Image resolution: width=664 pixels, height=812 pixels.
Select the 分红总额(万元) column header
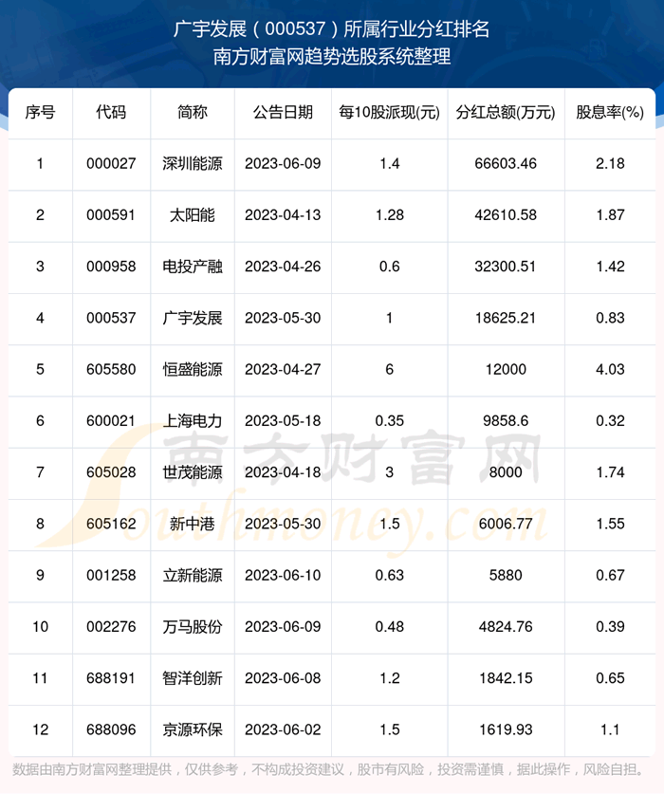(x=505, y=112)
